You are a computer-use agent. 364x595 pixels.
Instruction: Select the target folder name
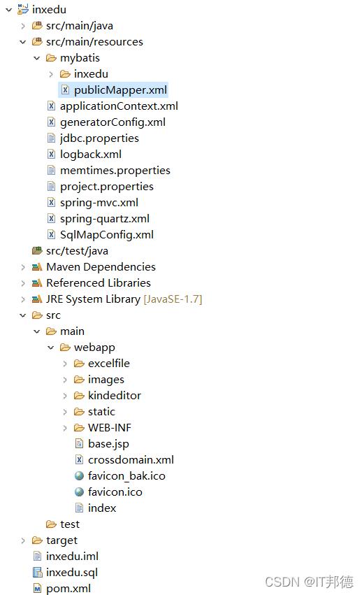pos(61,540)
